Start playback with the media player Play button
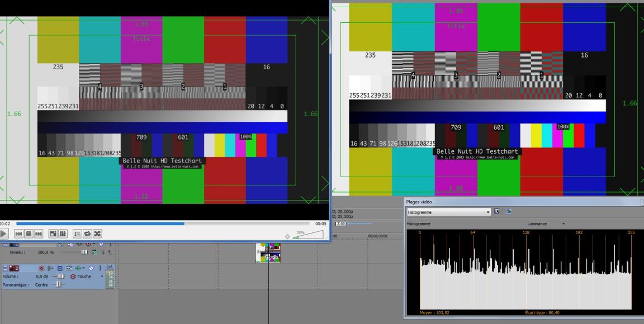Screen dimensions: 644x324 [3, 234]
